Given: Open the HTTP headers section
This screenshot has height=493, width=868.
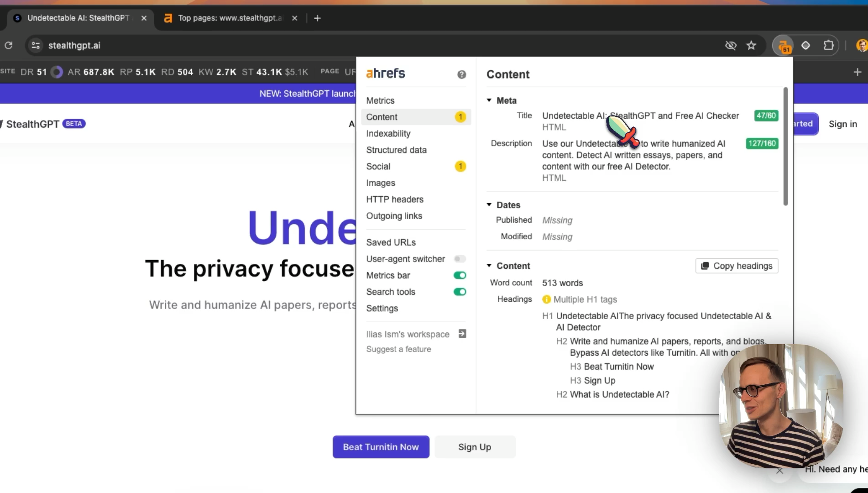Looking at the screenshot, I should point(394,199).
